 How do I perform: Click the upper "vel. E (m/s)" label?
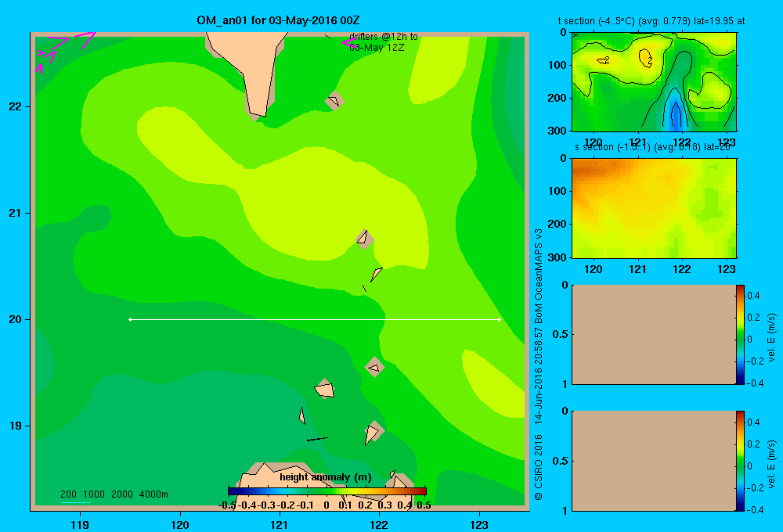point(773,337)
